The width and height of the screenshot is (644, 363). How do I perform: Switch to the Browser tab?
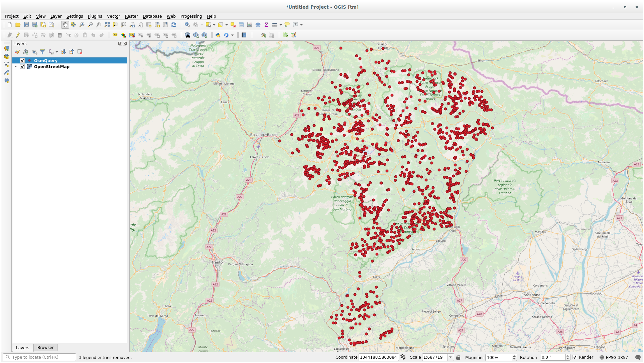coord(45,348)
